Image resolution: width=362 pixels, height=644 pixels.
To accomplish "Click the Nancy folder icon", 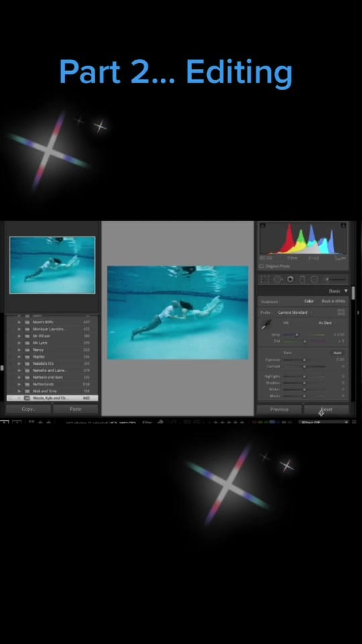I will pyautogui.click(x=27, y=350).
